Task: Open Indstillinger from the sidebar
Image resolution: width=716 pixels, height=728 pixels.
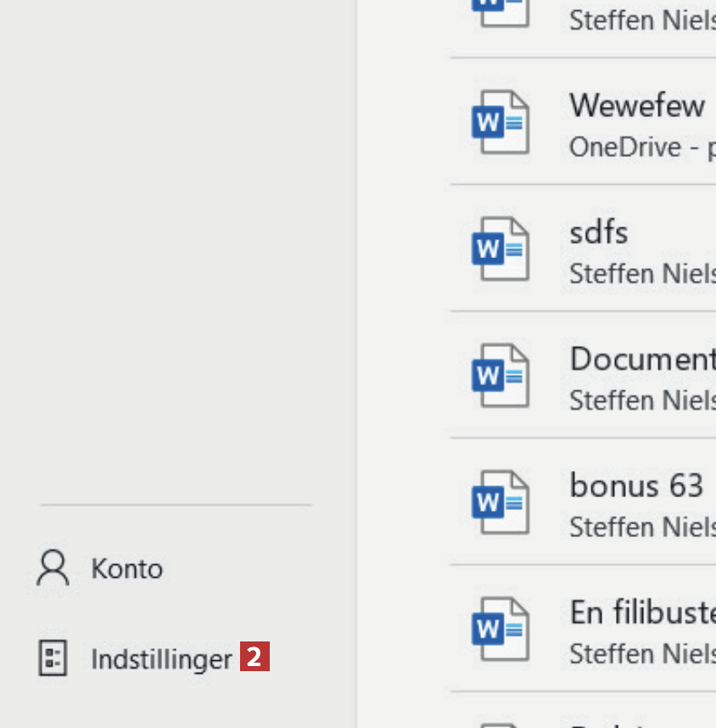Action: (x=161, y=659)
